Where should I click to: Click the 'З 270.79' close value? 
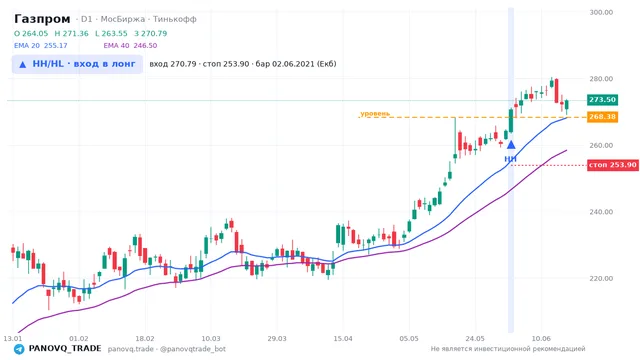click(x=151, y=33)
